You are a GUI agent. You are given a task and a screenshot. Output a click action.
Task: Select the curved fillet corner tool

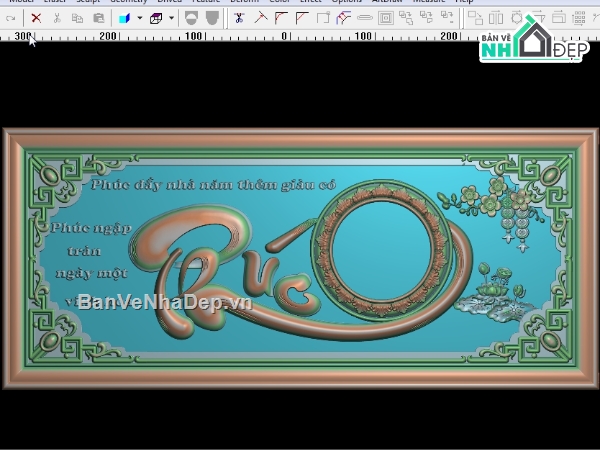(x=281, y=18)
